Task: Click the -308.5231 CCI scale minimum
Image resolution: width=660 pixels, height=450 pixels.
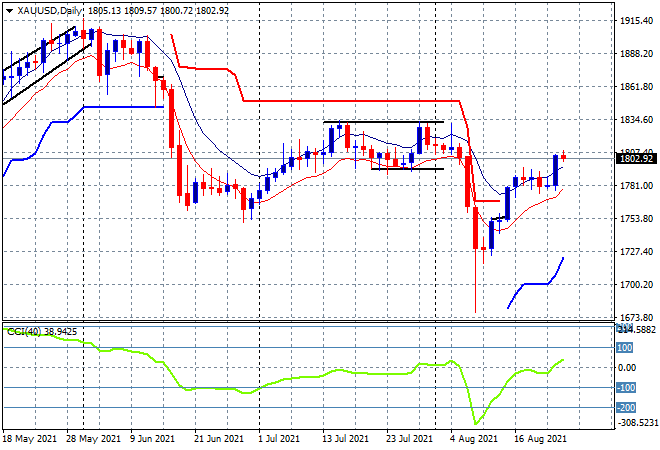Action: [637, 423]
